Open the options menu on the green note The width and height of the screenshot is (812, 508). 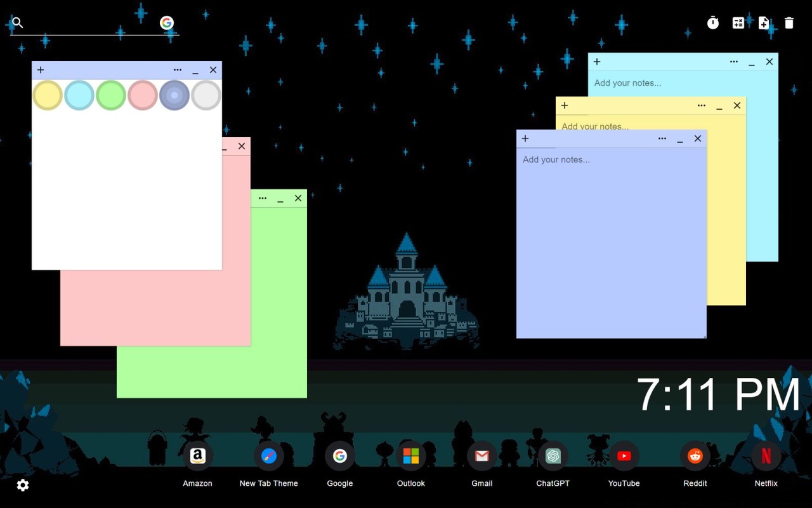click(x=263, y=198)
